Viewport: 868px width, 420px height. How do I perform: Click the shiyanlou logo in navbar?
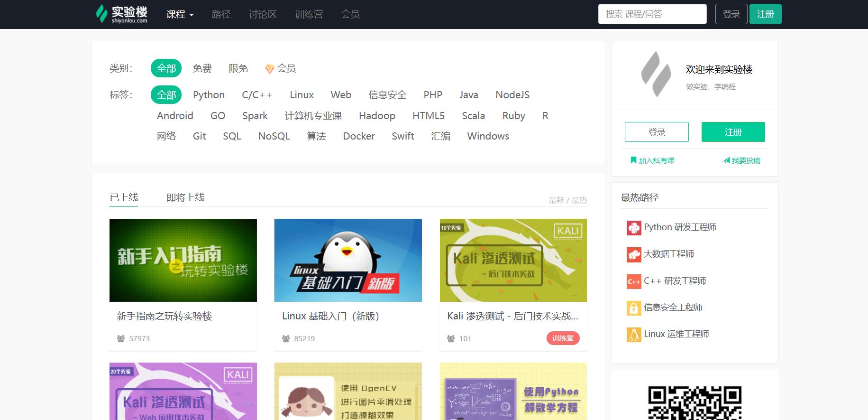click(x=121, y=14)
